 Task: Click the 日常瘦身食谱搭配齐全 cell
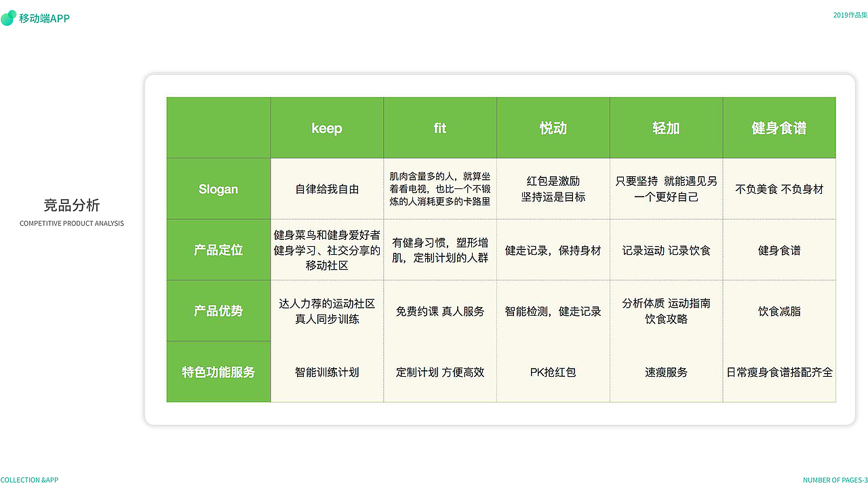tap(779, 372)
